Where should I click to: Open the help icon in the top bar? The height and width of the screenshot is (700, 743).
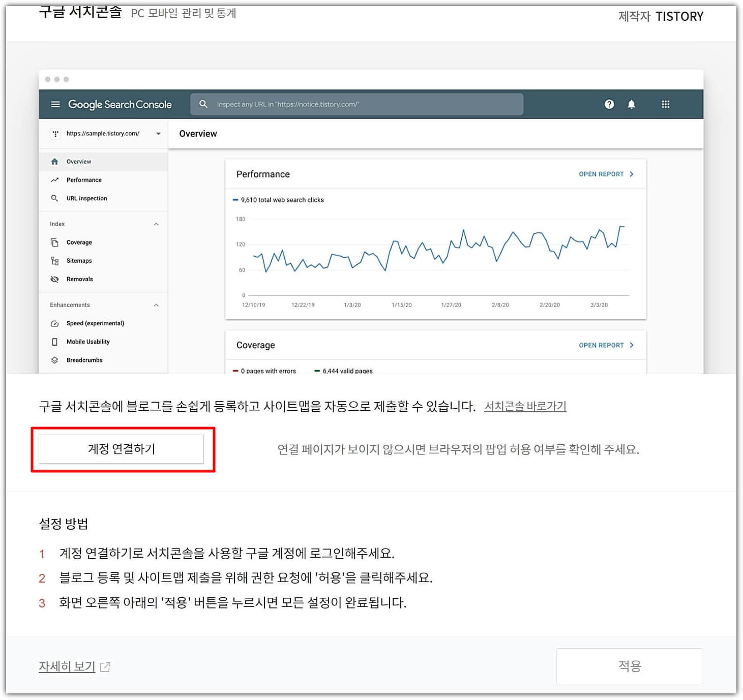click(609, 104)
